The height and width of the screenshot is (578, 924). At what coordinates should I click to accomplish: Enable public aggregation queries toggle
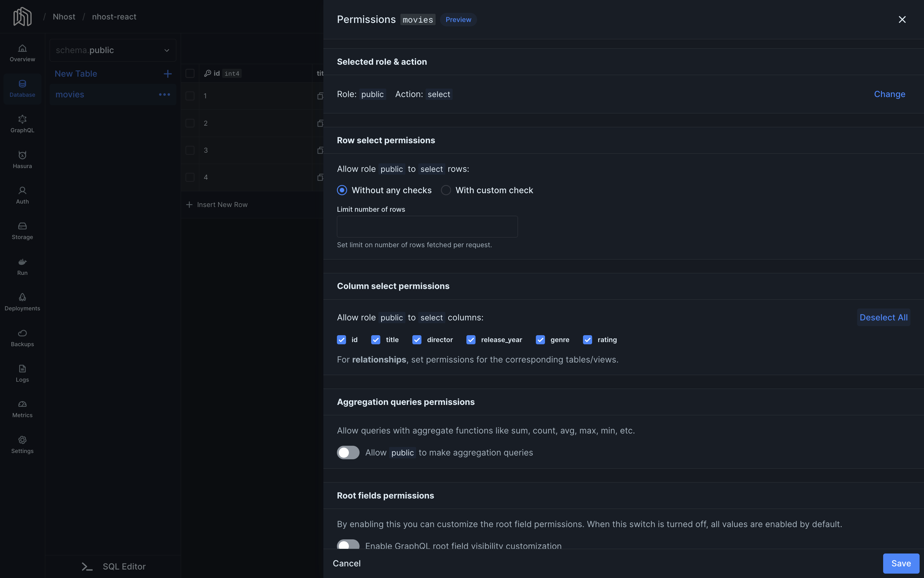[x=348, y=453]
